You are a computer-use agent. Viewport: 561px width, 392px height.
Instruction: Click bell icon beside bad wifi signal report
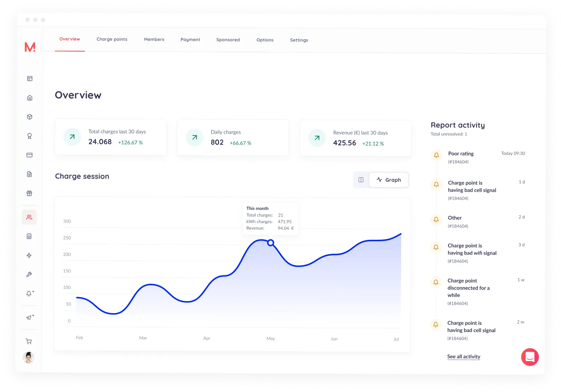click(x=436, y=247)
